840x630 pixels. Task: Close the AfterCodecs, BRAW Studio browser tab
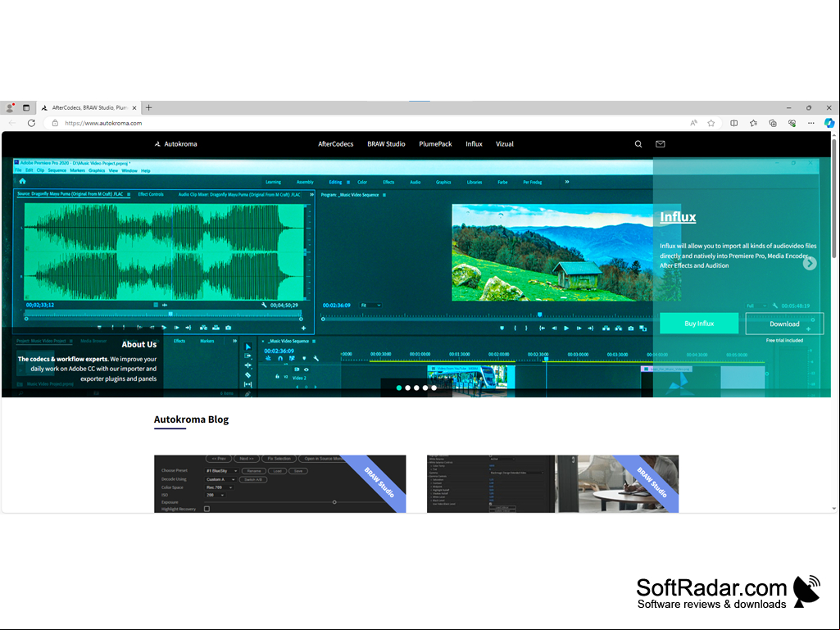click(134, 107)
